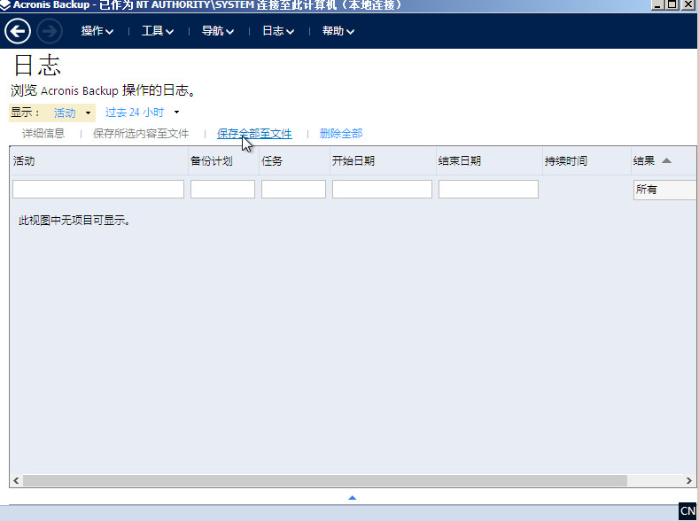Sort by the 任务 column header
Viewport: 699px width, 521px height.
point(295,161)
